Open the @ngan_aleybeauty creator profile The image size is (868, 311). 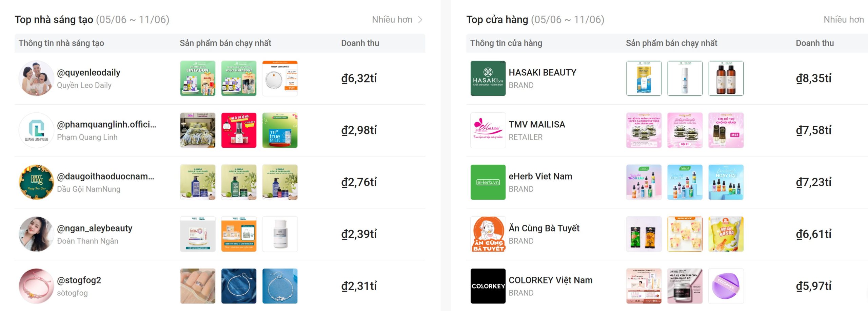coord(95,228)
